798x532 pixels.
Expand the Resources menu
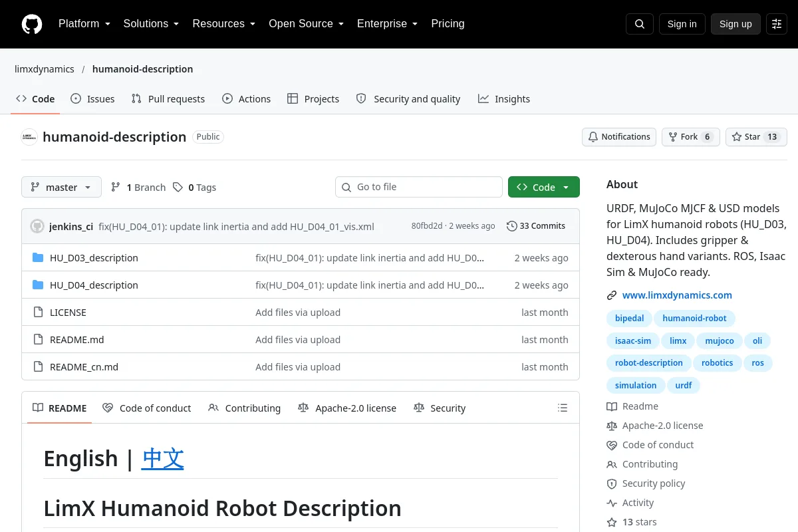point(223,24)
